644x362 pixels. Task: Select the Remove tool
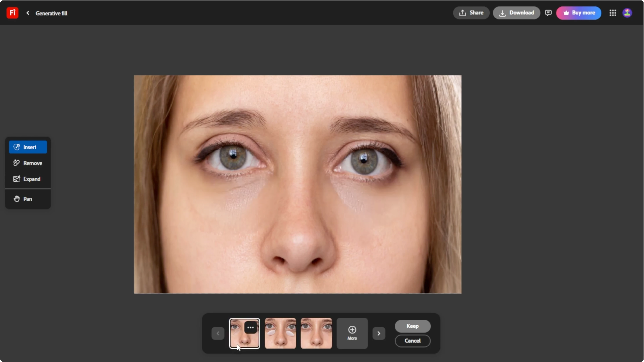click(x=28, y=163)
